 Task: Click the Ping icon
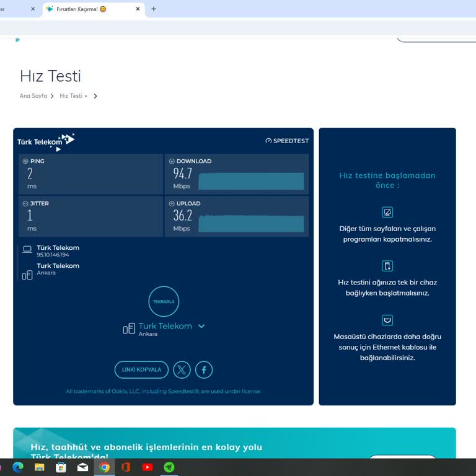tap(25, 161)
